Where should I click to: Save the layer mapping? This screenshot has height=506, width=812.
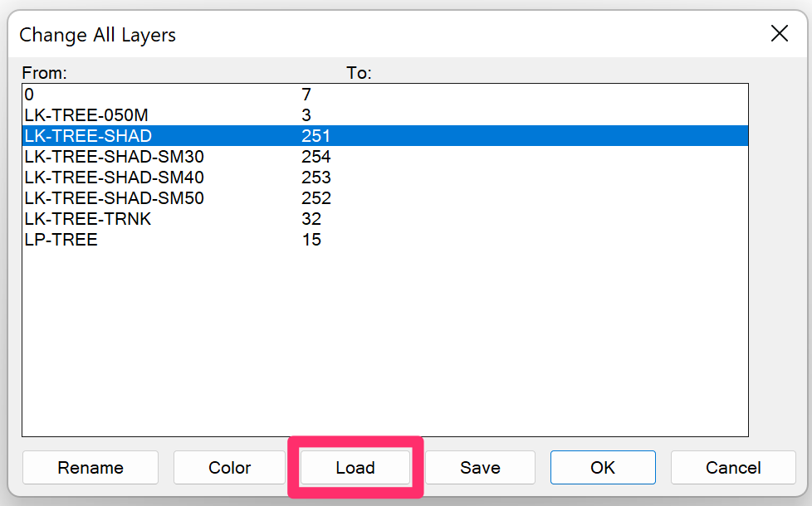click(480, 467)
